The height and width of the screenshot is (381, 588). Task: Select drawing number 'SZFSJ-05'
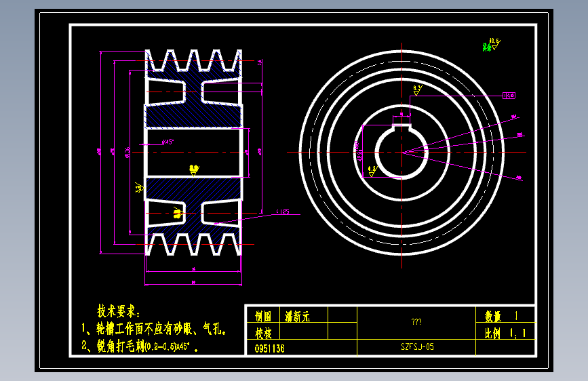click(417, 346)
